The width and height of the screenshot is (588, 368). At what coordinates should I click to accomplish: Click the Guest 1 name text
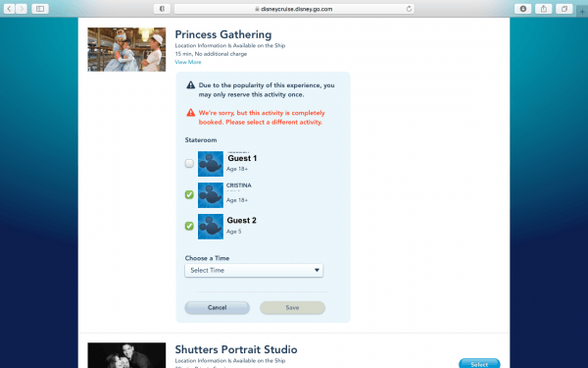242,158
